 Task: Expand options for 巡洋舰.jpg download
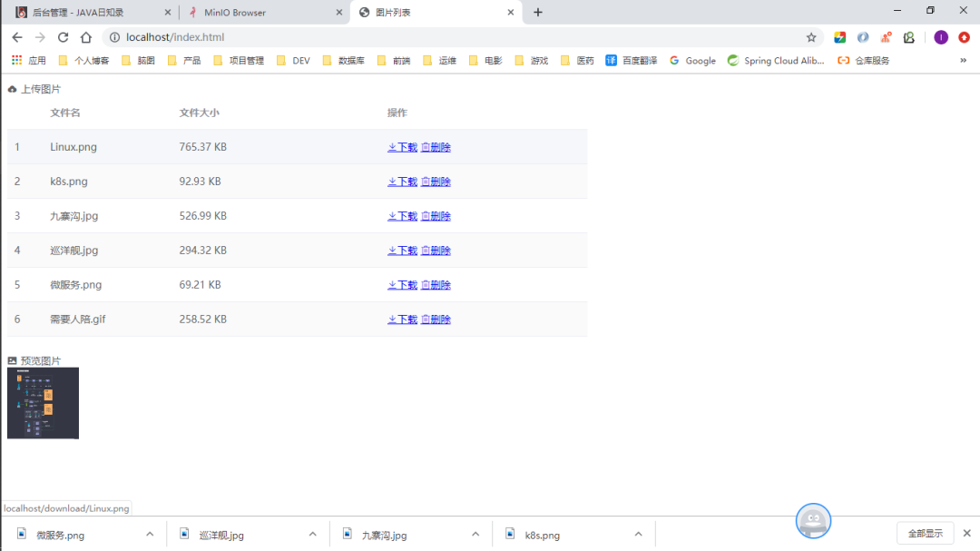pyautogui.click(x=312, y=534)
